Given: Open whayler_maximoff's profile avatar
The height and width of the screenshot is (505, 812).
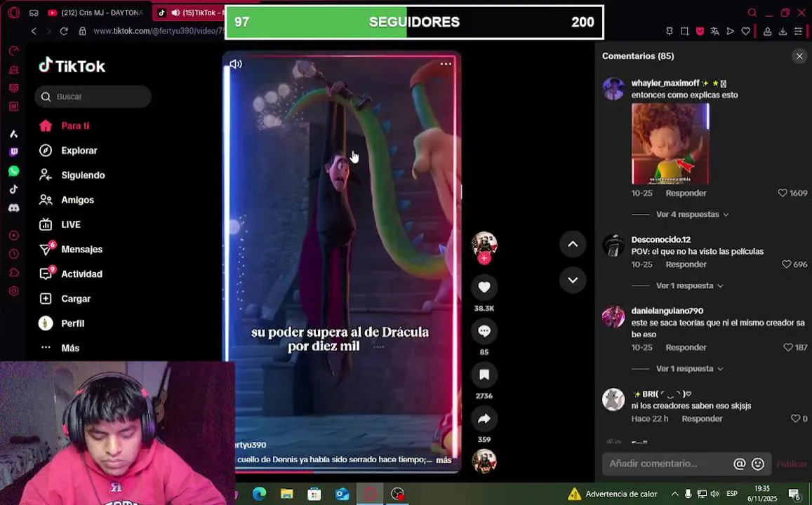Looking at the screenshot, I should coord(613,88).
